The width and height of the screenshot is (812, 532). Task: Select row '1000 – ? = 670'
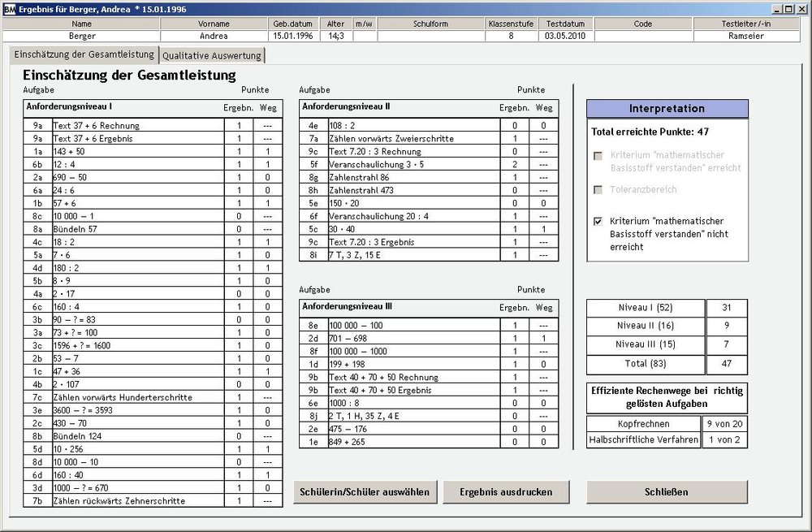pos(153,488)
